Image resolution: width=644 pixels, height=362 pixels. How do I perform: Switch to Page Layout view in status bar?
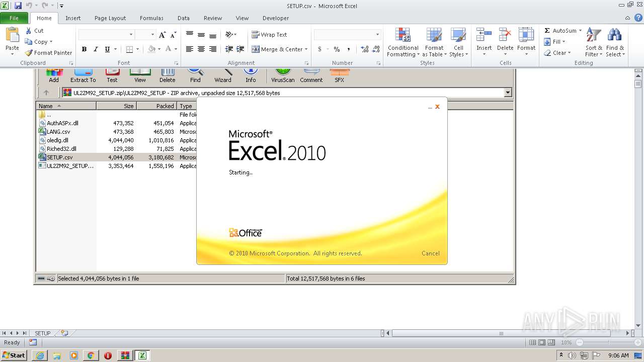pos(542,342)
